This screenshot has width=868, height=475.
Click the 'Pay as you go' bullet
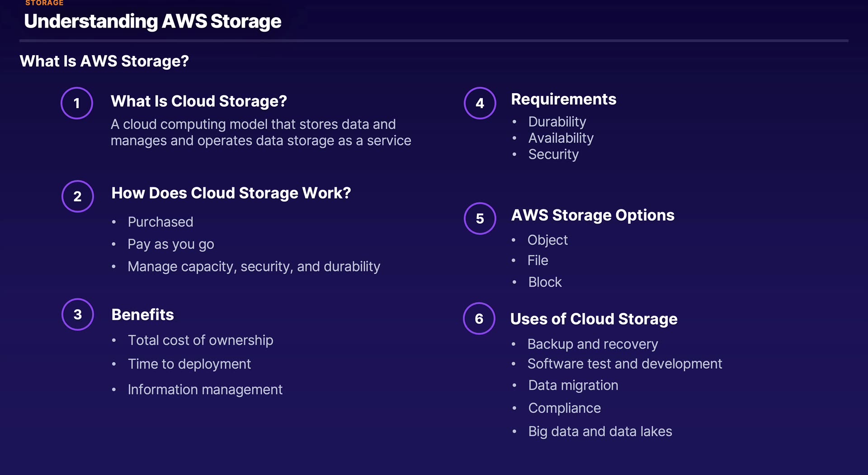coord(170,244)
